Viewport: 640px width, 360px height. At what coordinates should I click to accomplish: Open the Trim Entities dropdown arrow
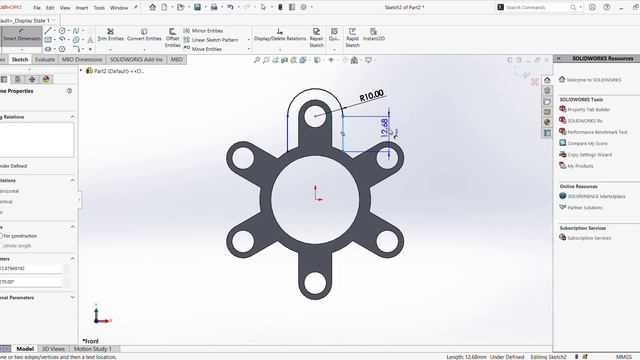click(x=110, y=50)
